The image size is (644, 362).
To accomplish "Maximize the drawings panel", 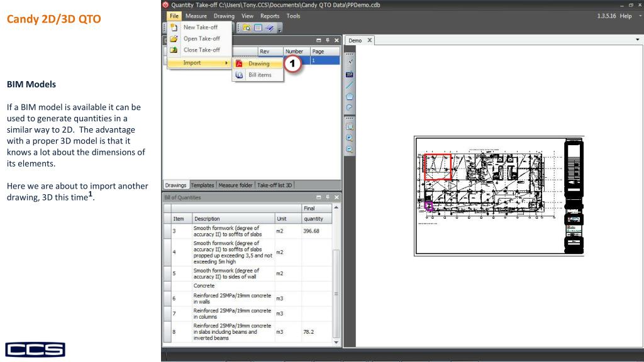I will pyautogui.click(x=319, y=40).
